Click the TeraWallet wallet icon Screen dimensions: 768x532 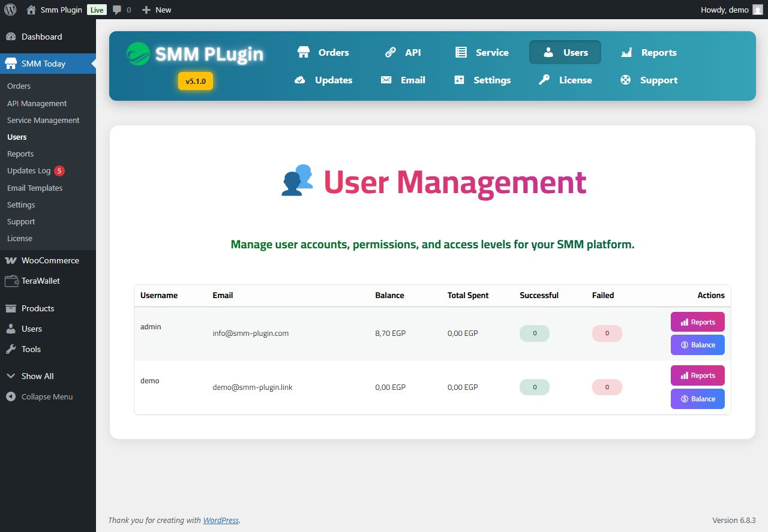[11, 281]
